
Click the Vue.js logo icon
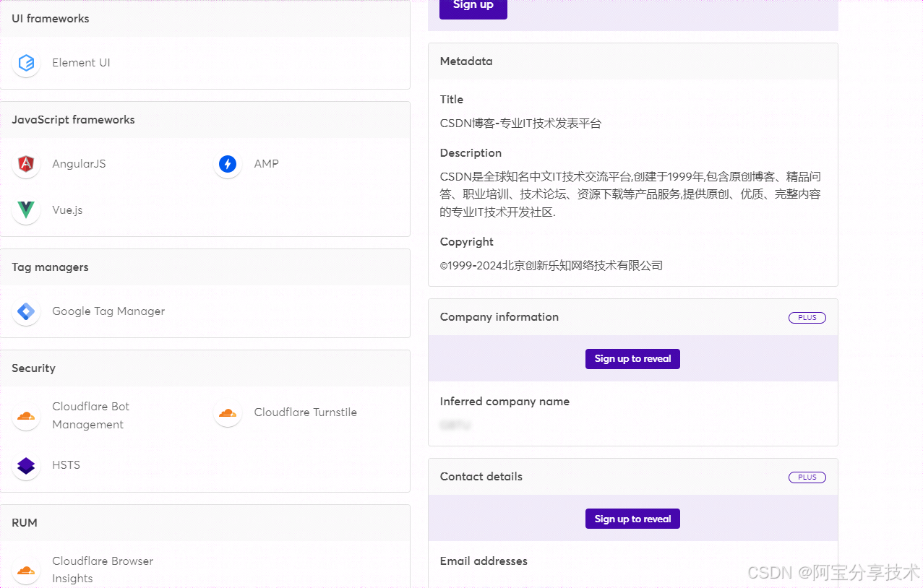coord(27,210)
